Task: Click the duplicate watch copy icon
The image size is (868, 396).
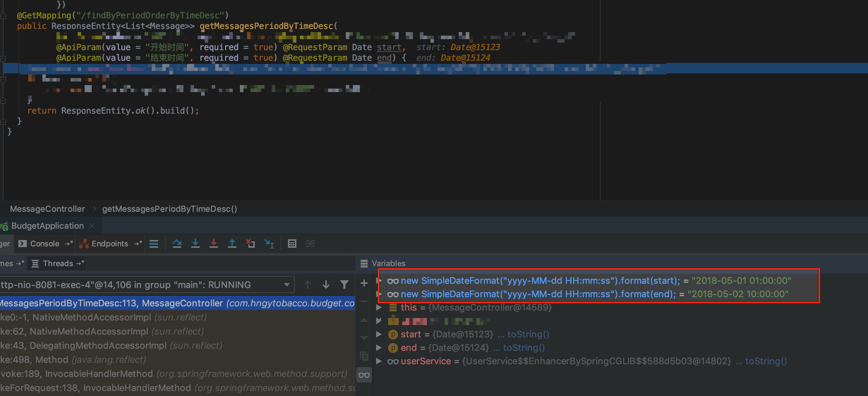Action: pyautogui.click(x=364, y=356)
